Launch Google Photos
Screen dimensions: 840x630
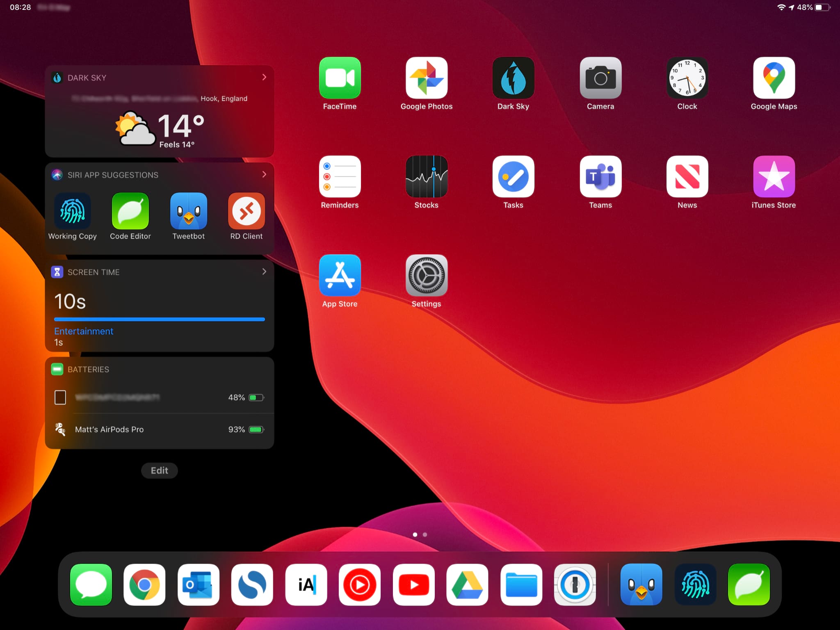pyautogui.click(x=427, y=78)
